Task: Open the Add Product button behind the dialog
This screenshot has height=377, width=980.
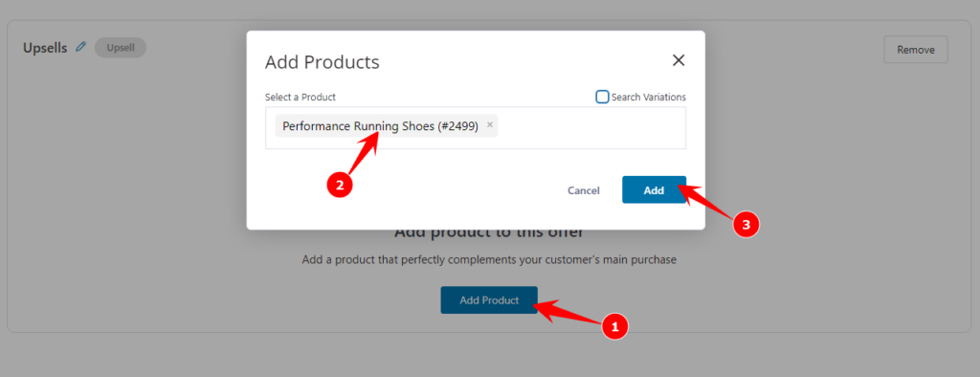Action: pyautogui.click(x=489, y=300)
